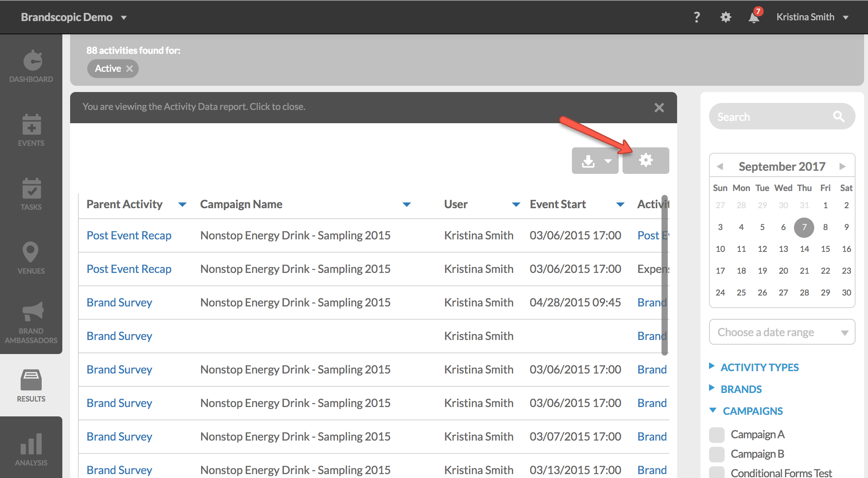Open Choose a date range dropdown
This screenshot has width=868, height=478.
(782, 332)
